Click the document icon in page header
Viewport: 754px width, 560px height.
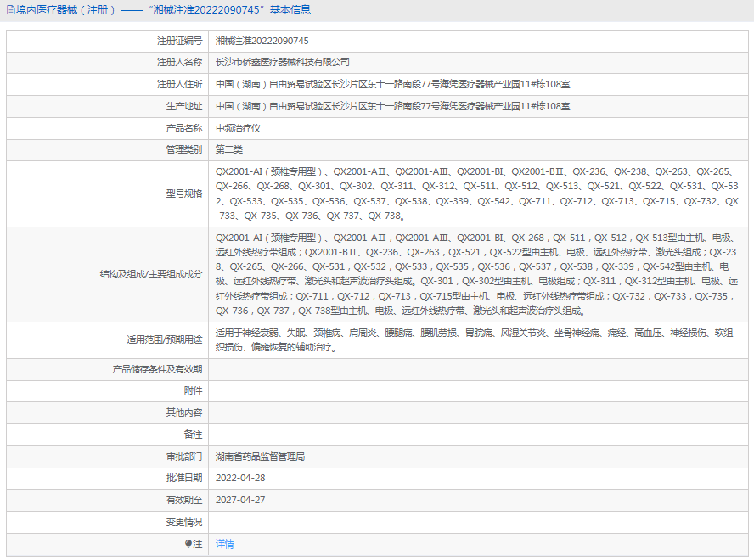9,10
